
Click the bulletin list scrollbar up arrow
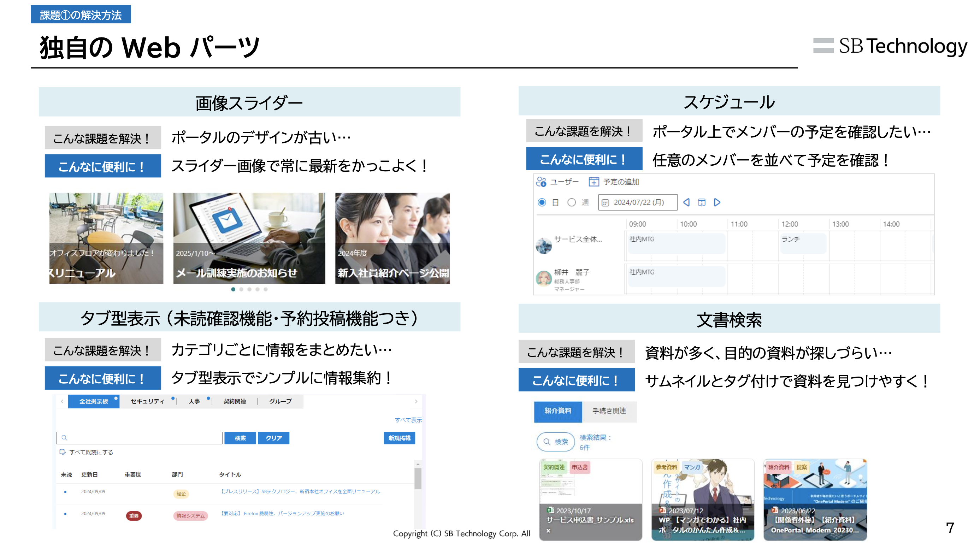coord(418,464)
